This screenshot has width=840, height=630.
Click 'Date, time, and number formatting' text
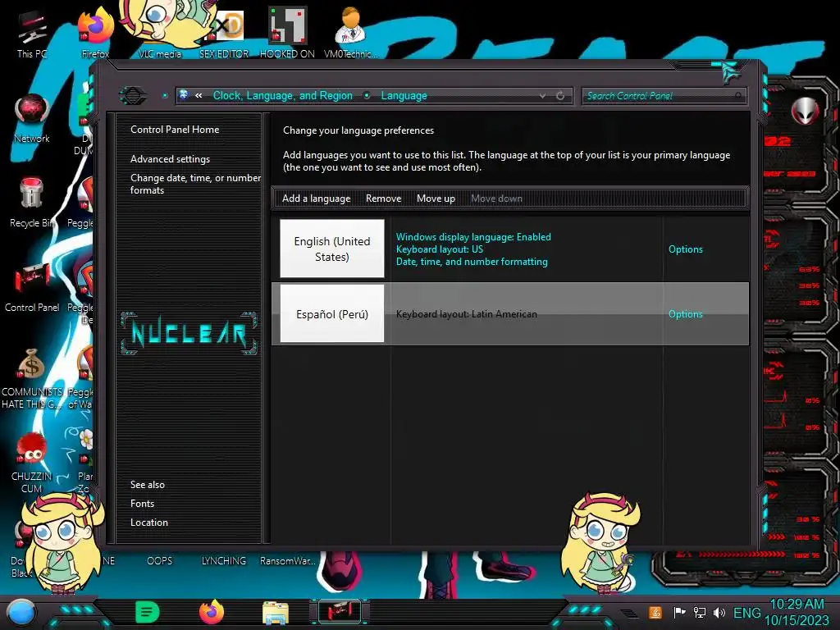(x=472, y=262)
